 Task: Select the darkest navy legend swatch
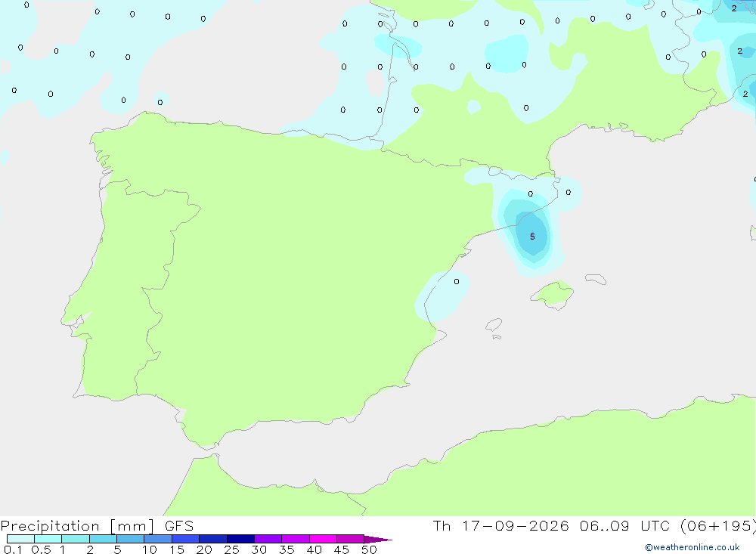click(x=240, y=539)
